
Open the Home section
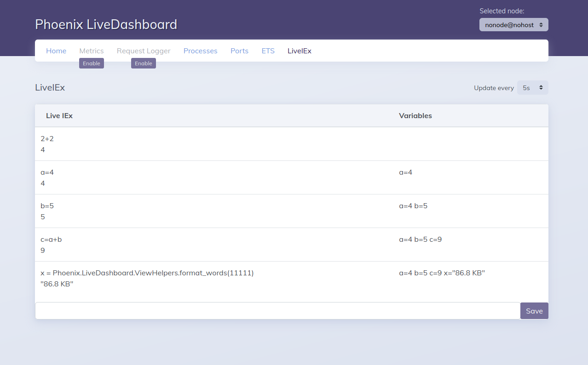[x=56, y=51]
